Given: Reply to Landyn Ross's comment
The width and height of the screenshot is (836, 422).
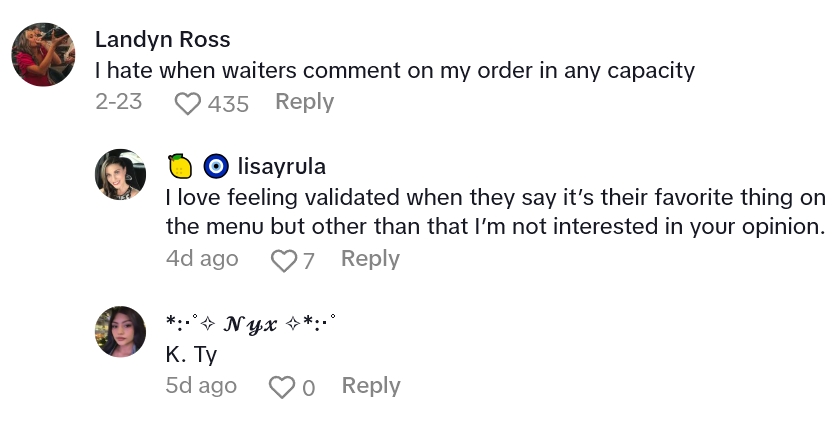Looking at the screenshot, I should tap(304, 102).
